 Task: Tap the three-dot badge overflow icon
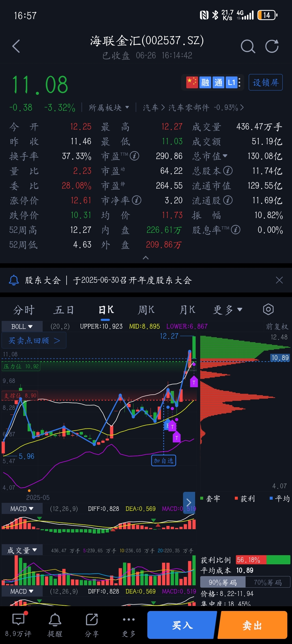click(x=239, y=82)
